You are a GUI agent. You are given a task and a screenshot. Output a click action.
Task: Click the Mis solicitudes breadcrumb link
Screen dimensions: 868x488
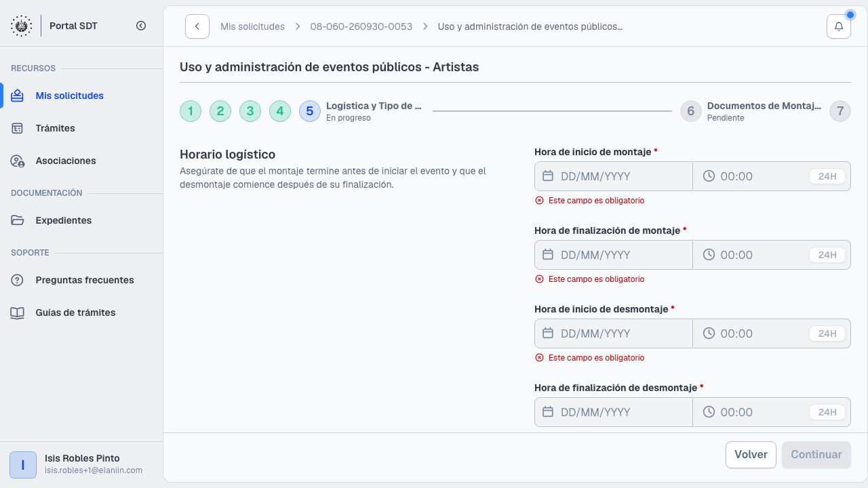(x=252, y=26)
